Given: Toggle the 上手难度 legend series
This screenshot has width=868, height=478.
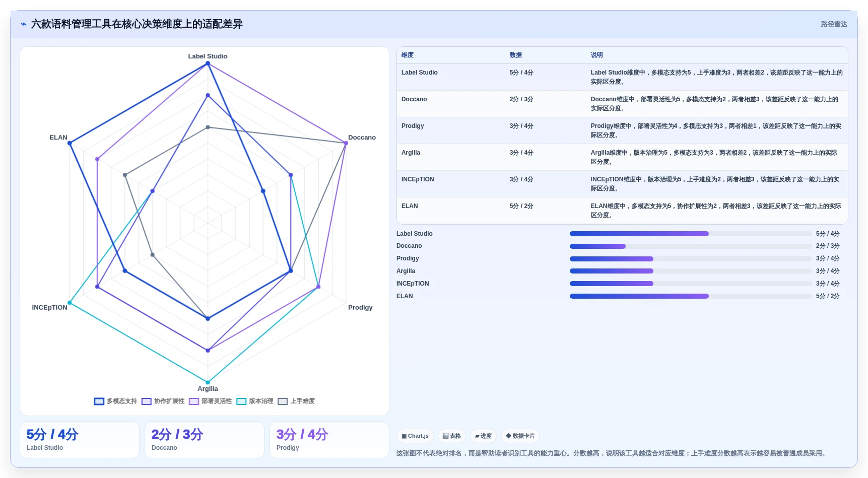Looking at the screenshot, I should click(x=296, y=401).
